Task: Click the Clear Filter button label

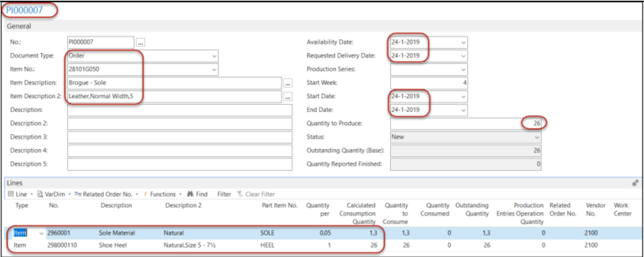Action: coord(260,194)
